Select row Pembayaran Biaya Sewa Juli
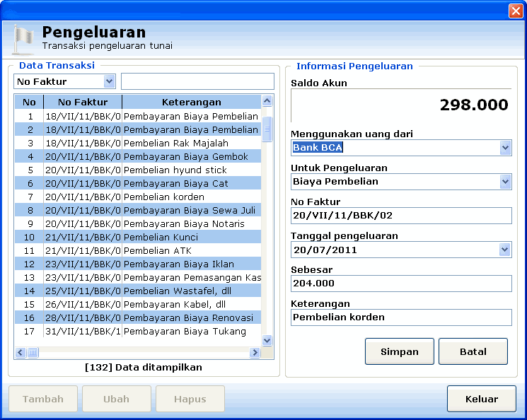The width and height of the screenshot is (527, 420). pyautogui.click(x=138, y=210)
